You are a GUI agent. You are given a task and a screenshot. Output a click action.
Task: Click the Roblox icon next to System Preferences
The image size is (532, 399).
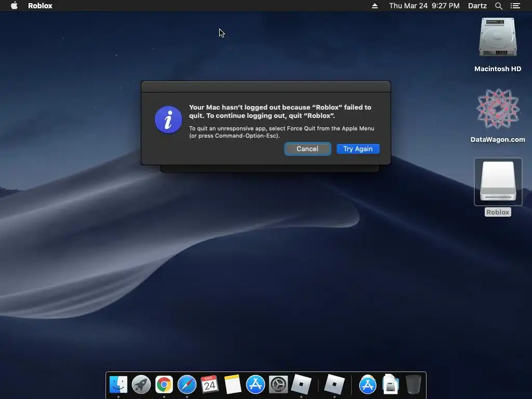(x=301, y=384)
